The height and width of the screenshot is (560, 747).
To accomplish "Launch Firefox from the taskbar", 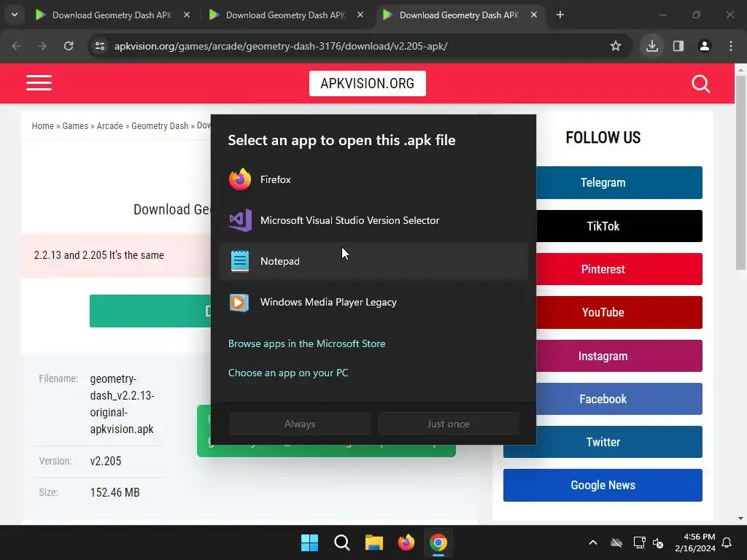I will (406, 542).
